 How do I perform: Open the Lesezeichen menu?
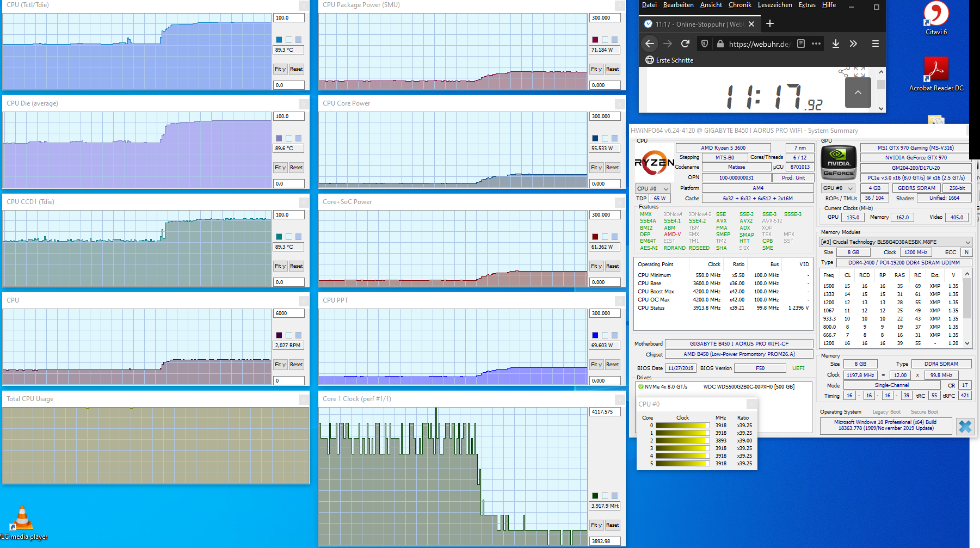[775, 5]
